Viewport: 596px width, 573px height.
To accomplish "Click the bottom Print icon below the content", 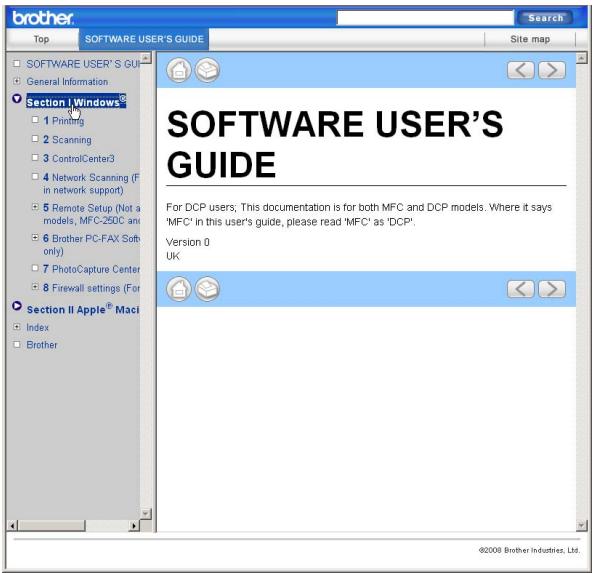I will point(207,289).
